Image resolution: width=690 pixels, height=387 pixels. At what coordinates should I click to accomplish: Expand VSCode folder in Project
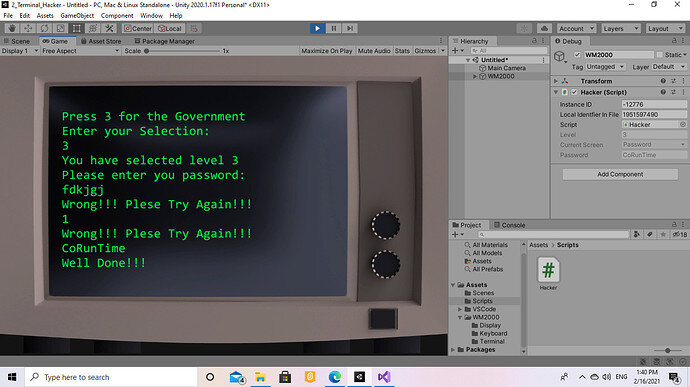tap(460, 309)
